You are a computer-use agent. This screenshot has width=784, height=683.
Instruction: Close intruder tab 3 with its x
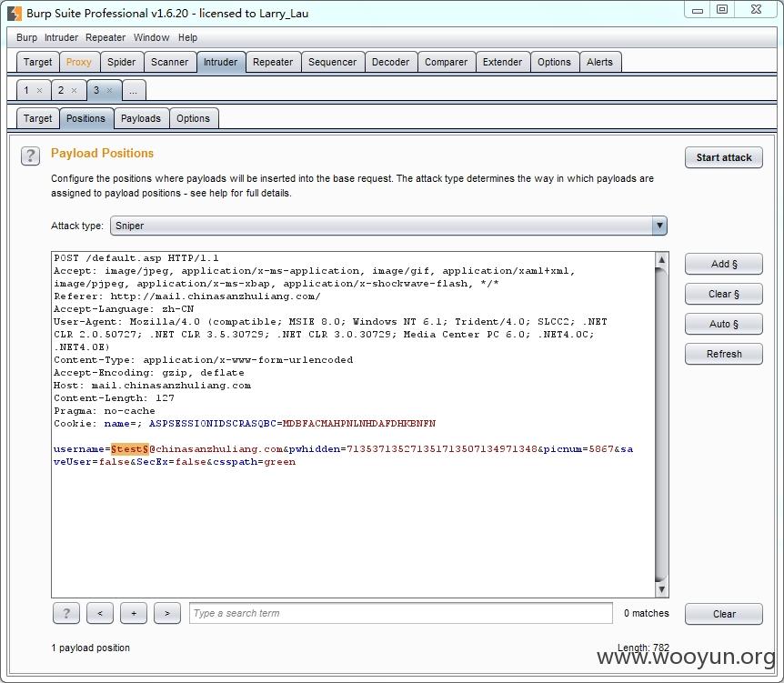tap(109, 91)
